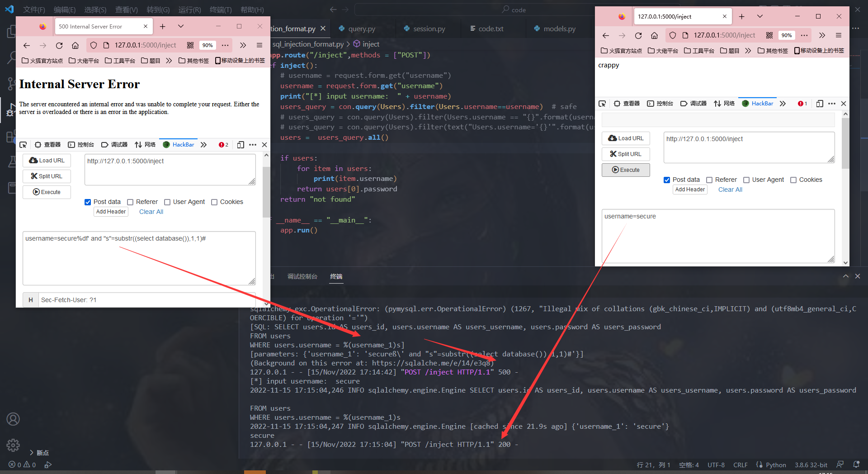Go home in right Firefox window
Screen dimensions: 868x474
[654, 35]
